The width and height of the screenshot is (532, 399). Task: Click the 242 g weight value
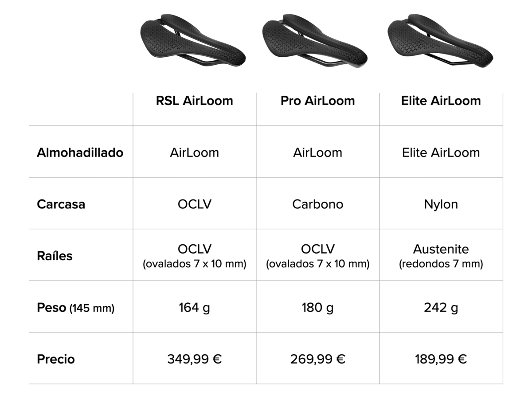click(441, 308)
